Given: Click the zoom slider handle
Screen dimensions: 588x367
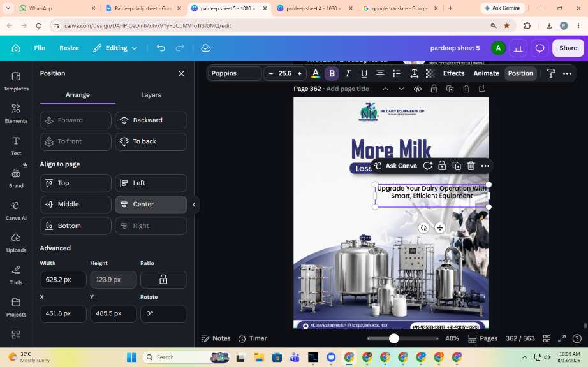Looking at the screenshot, I should point(393,338).
